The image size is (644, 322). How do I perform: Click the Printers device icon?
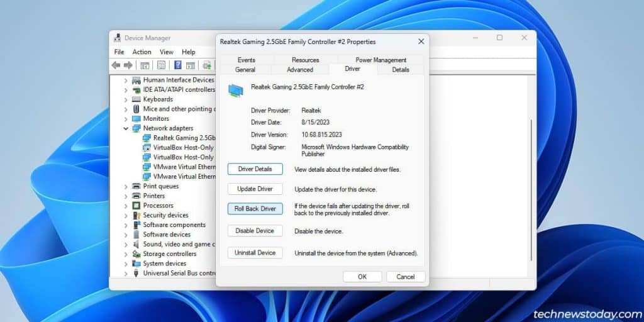(x=136, y=196)
